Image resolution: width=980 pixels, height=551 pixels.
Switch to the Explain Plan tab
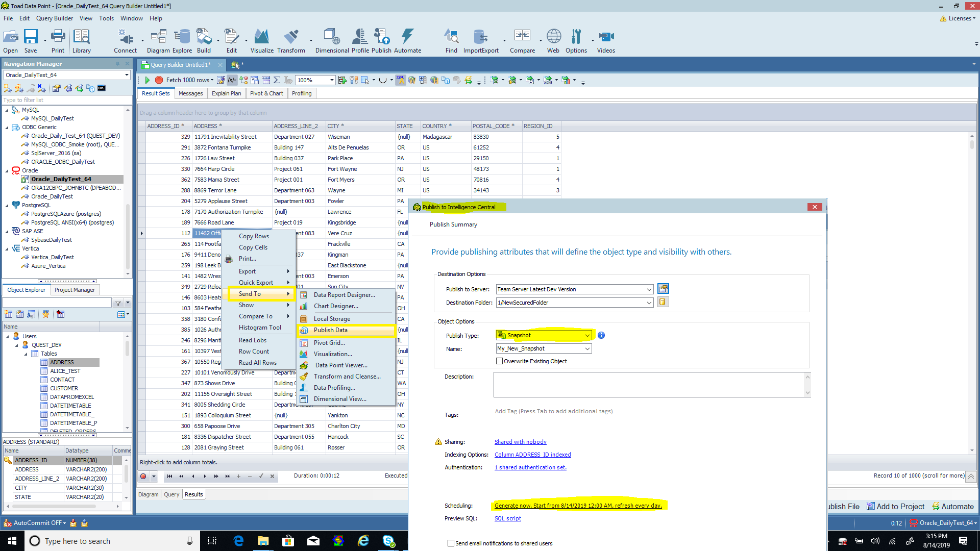226,93
